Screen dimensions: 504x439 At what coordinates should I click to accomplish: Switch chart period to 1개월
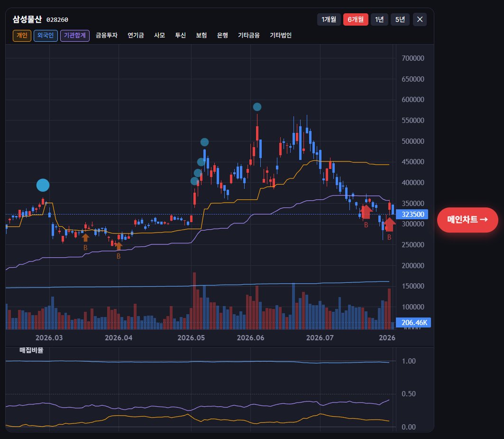pos(329,19)
